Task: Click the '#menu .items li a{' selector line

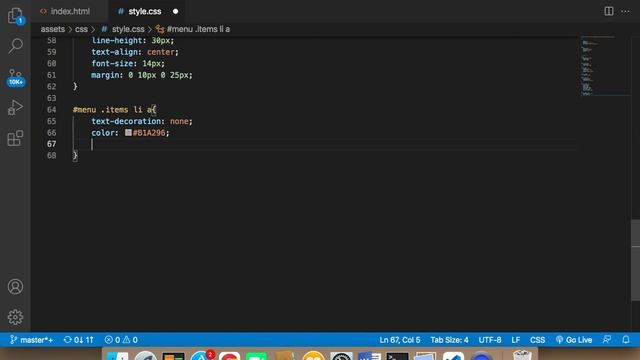Action: point(114,109)
